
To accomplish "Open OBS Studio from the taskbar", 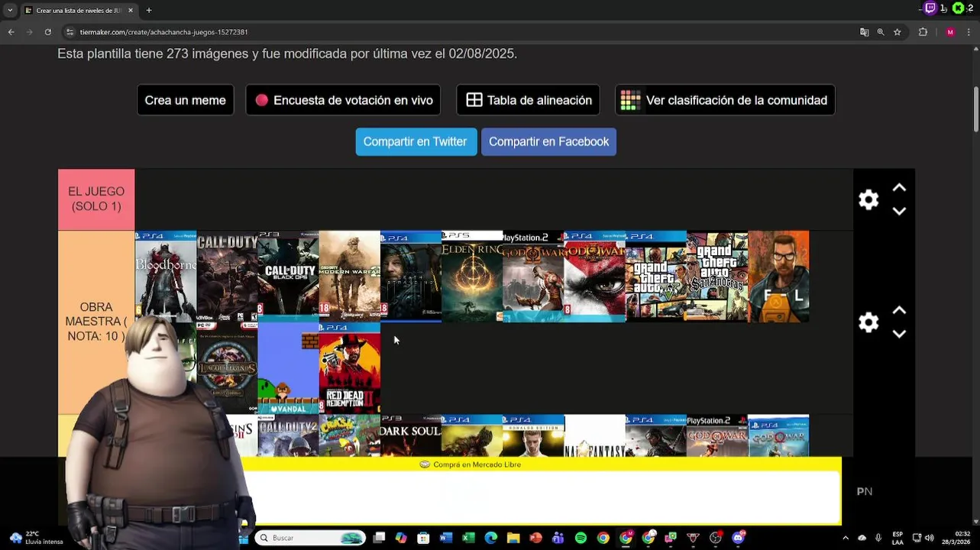I will (716, 538).
